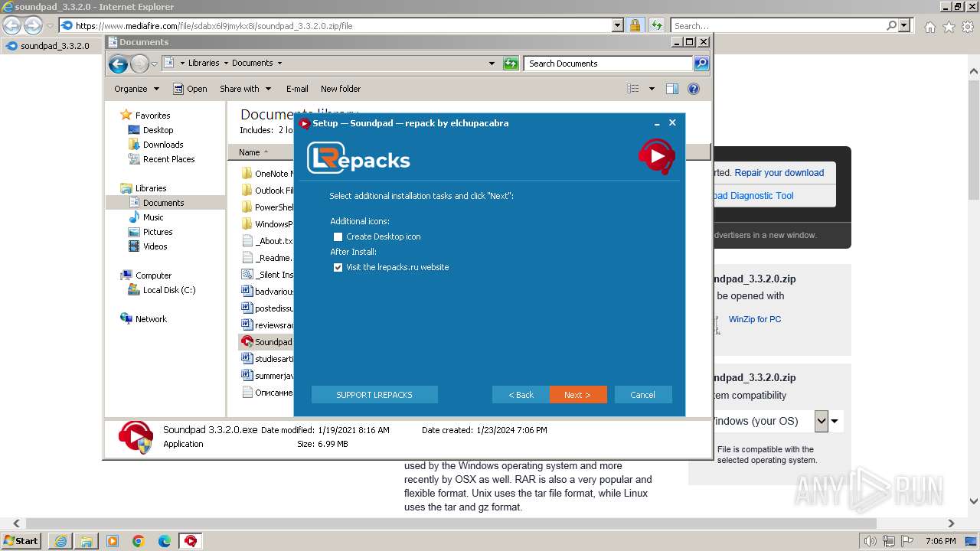Click the Internet Explorer address bar
The width and height of the screenshot is (980, 551).
point(337,25)
